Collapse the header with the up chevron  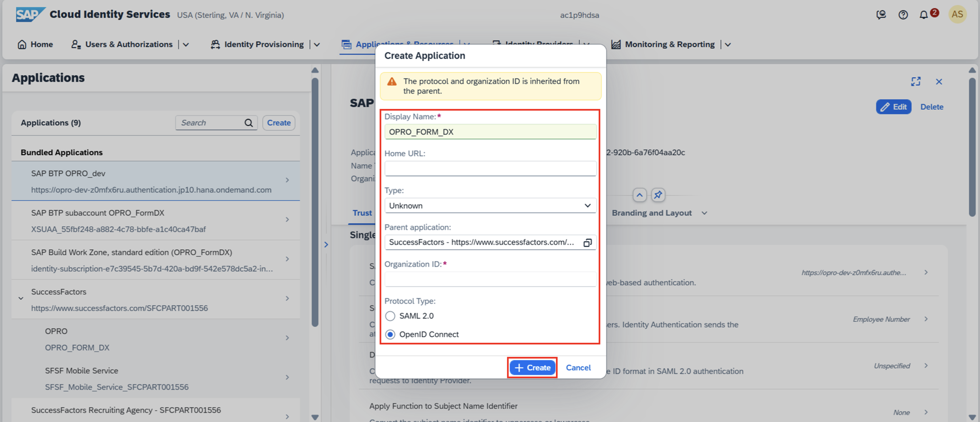click(x=640, y=195)
